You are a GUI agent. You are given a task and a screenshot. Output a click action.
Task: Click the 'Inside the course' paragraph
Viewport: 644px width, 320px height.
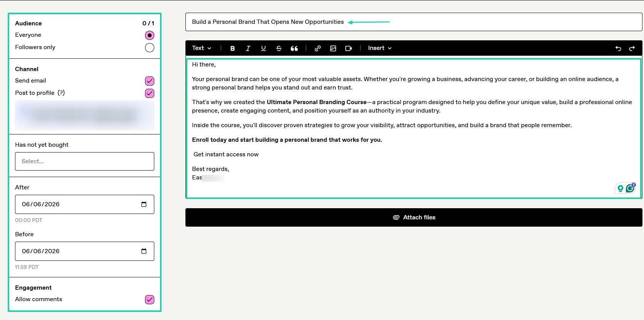(382, 125)
